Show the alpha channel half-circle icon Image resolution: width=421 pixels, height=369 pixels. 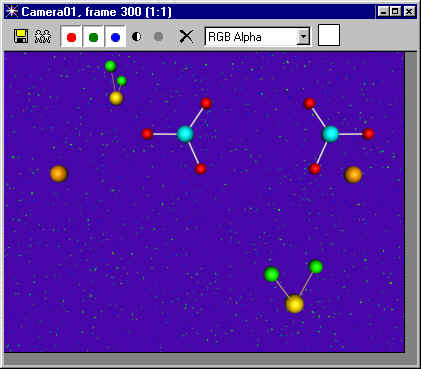point(137,36)
